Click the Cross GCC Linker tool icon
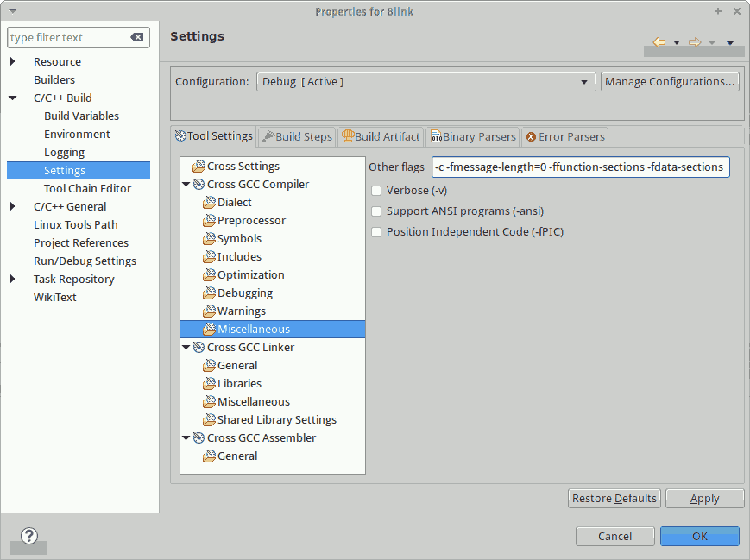 (x=199, y=348)
